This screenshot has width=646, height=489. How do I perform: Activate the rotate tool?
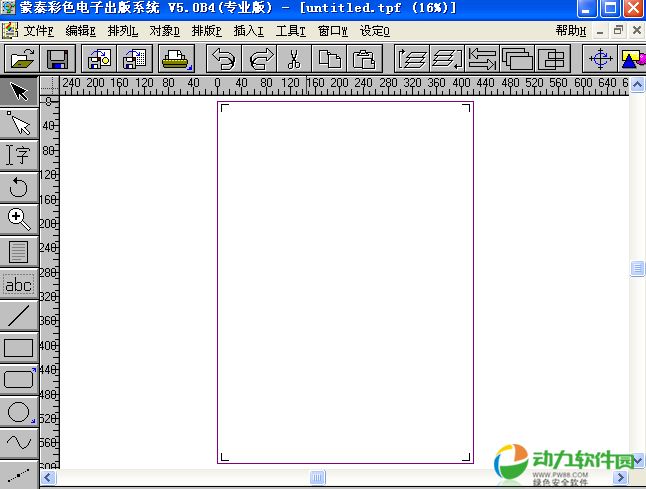tap(19, 187)
